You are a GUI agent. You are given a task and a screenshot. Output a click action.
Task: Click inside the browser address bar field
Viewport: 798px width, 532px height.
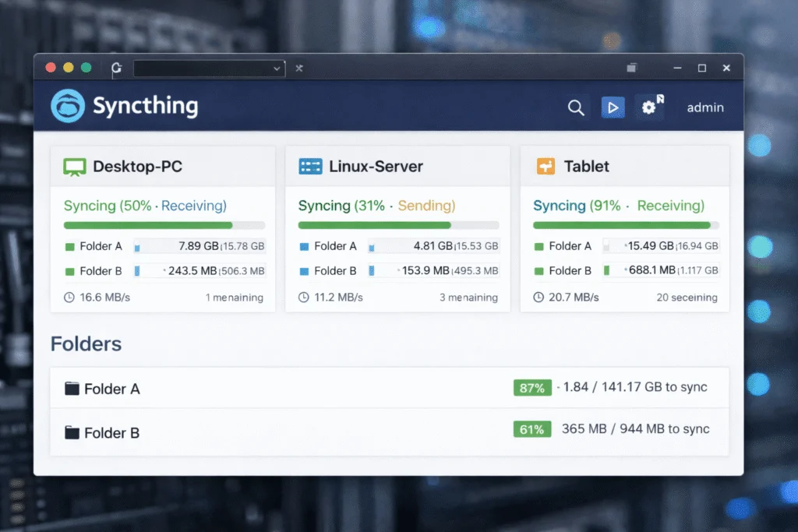[203, 68]
